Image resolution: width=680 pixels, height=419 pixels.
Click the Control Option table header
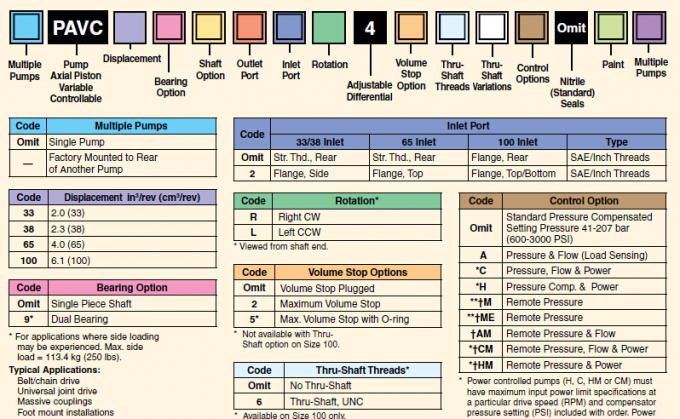point(584,201)
